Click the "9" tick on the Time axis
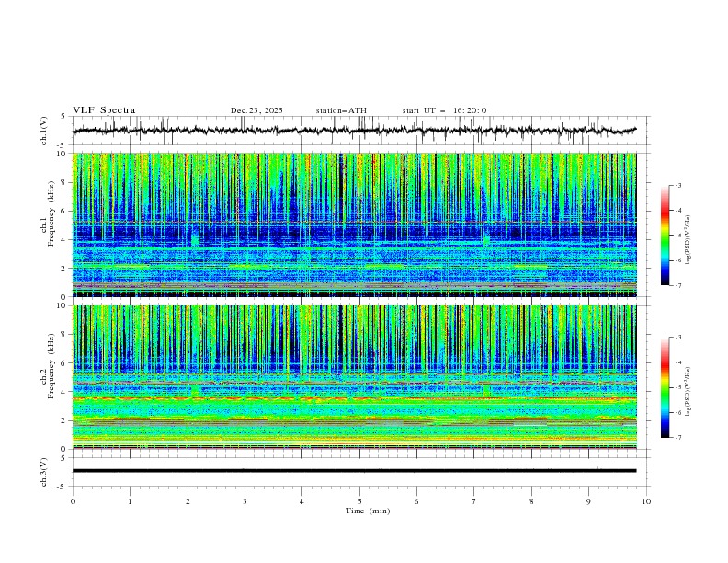The image size is (728, 563). (588, 501)
